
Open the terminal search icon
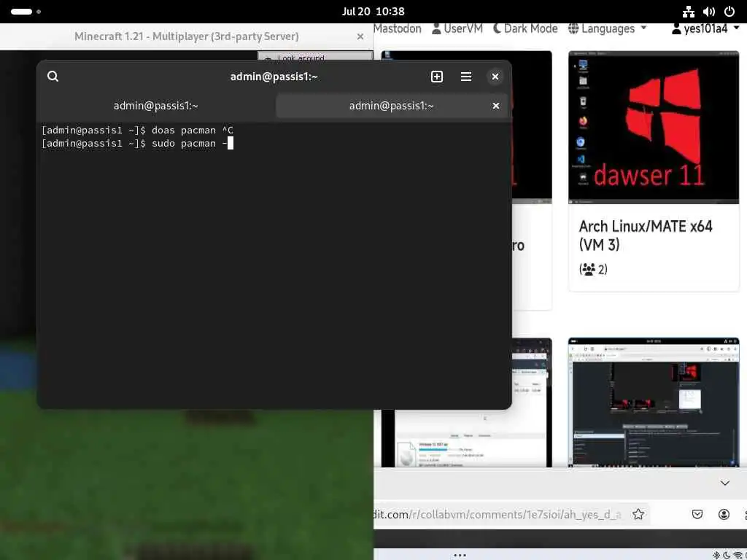(53, 76)
